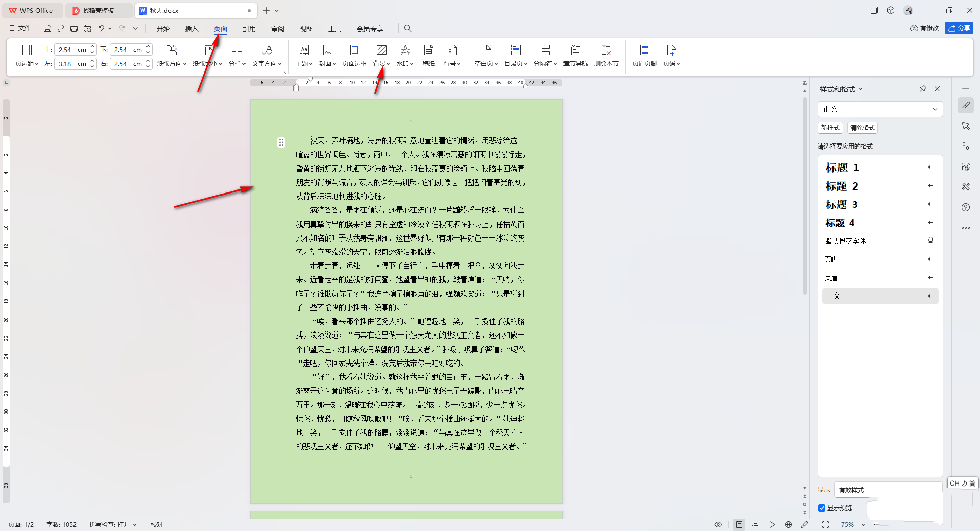The image size is (980, 531).
Task: Open the 封面 cover page tool
Action: [x=327, y=56]
